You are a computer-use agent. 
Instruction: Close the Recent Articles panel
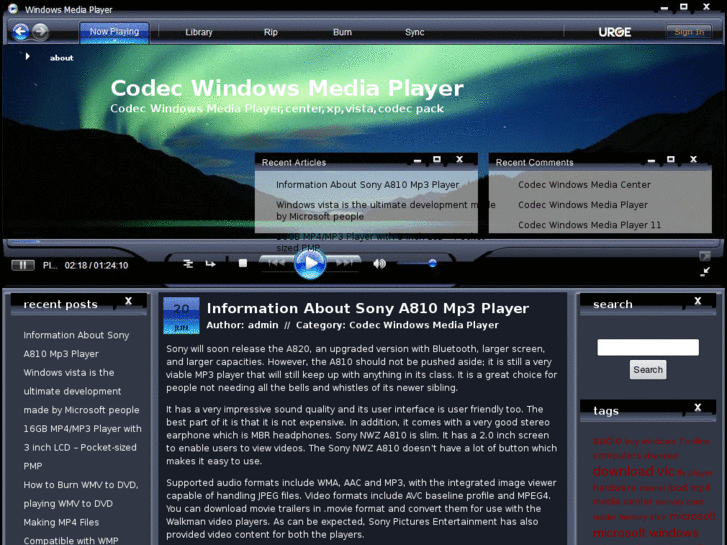[459, 159]
